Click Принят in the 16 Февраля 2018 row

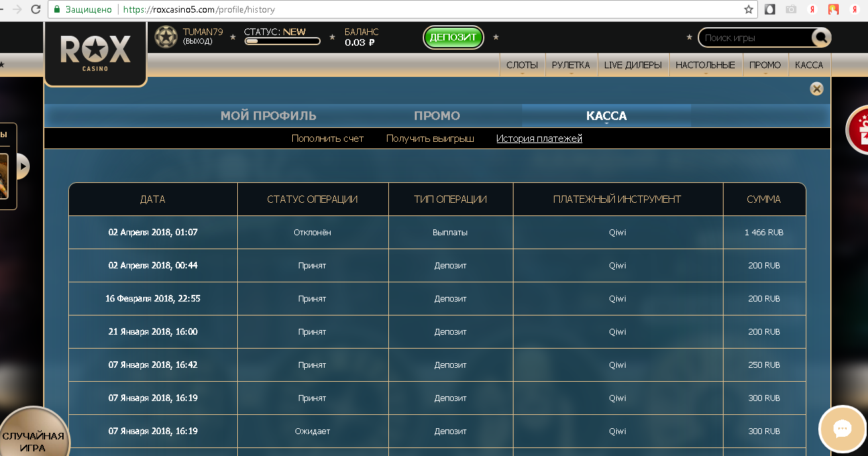click(x=312, y=299)
